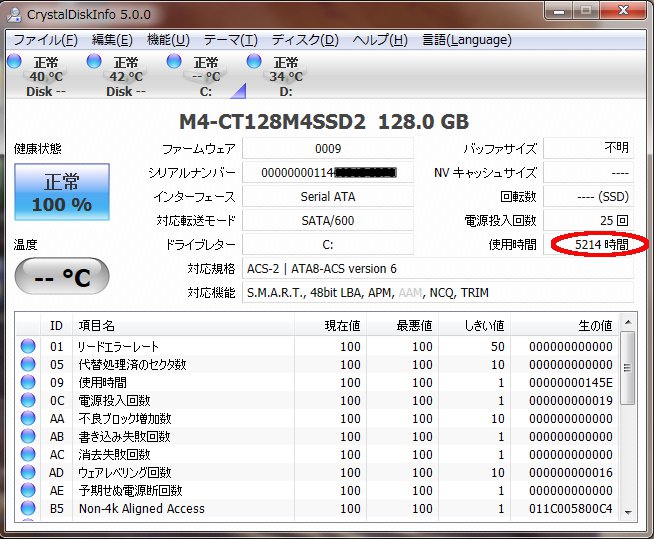This screenshot has width=654, height=540.
Task: Open the ファイル(F) menu
Action: [x=45, y=40]
